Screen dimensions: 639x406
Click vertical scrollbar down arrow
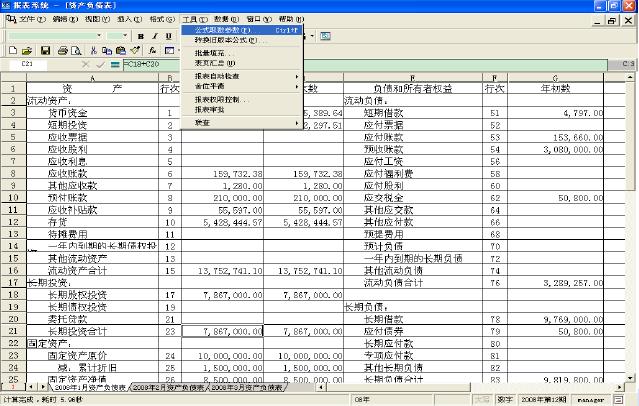(x=630, y=378)
